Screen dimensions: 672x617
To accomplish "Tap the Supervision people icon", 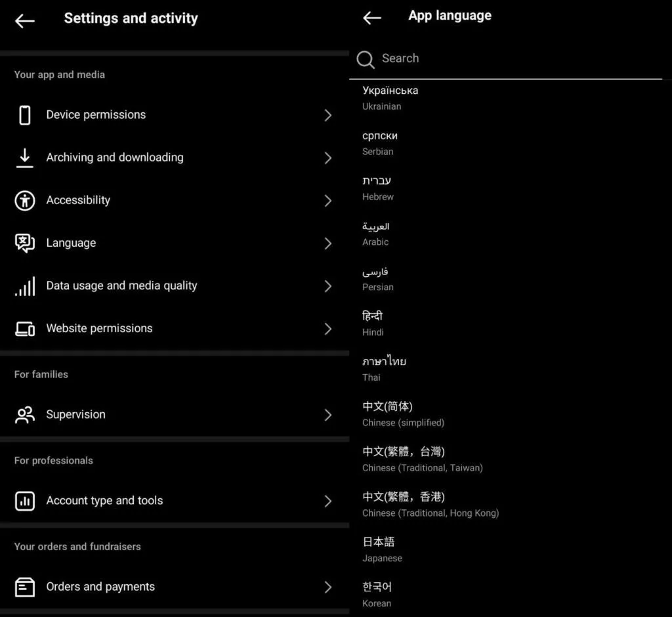I will point(25,415).
